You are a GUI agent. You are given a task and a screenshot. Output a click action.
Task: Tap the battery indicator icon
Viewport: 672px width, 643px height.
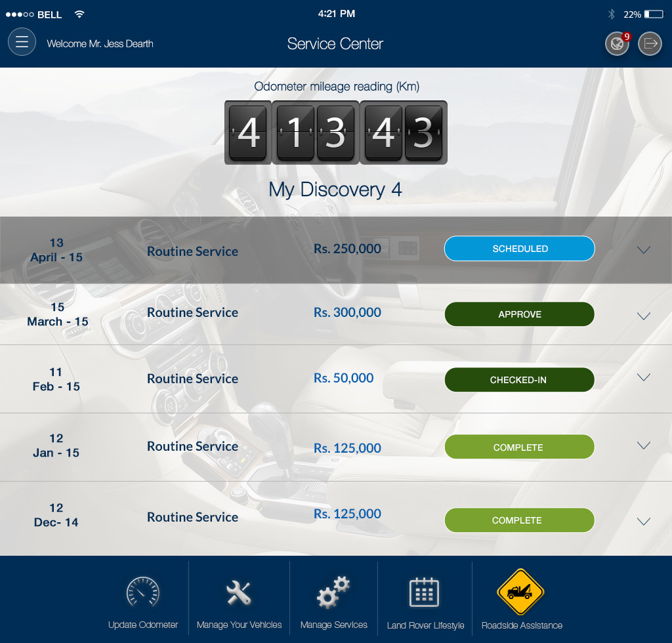654,14
